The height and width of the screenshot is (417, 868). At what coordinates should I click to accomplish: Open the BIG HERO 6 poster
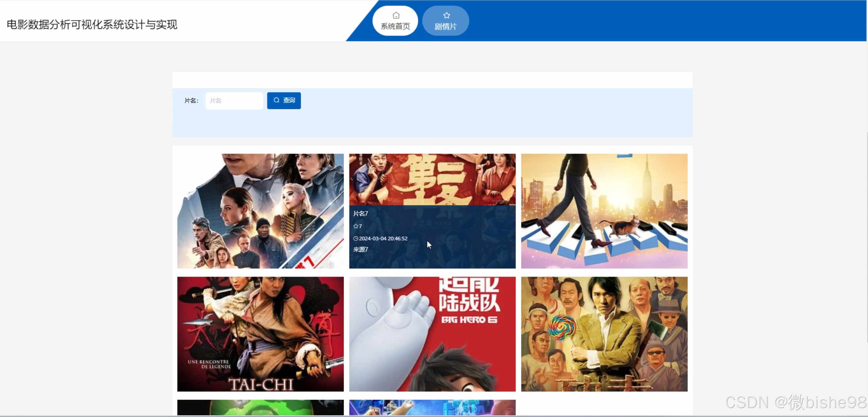(432, 334)
